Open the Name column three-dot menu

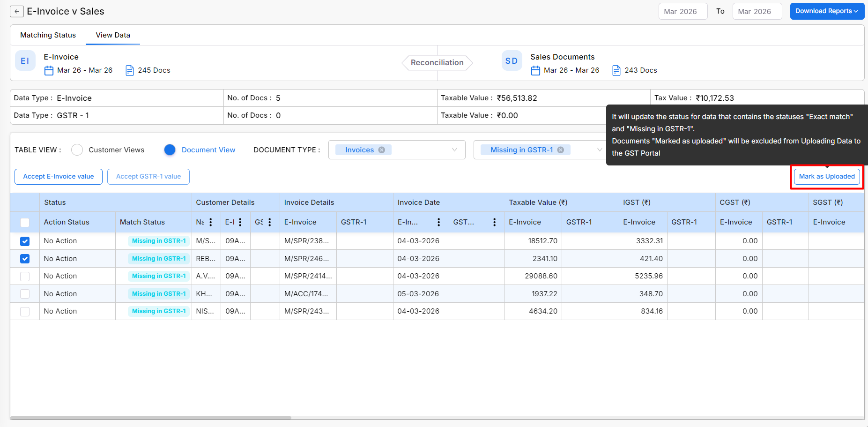[x=211, y=222]
